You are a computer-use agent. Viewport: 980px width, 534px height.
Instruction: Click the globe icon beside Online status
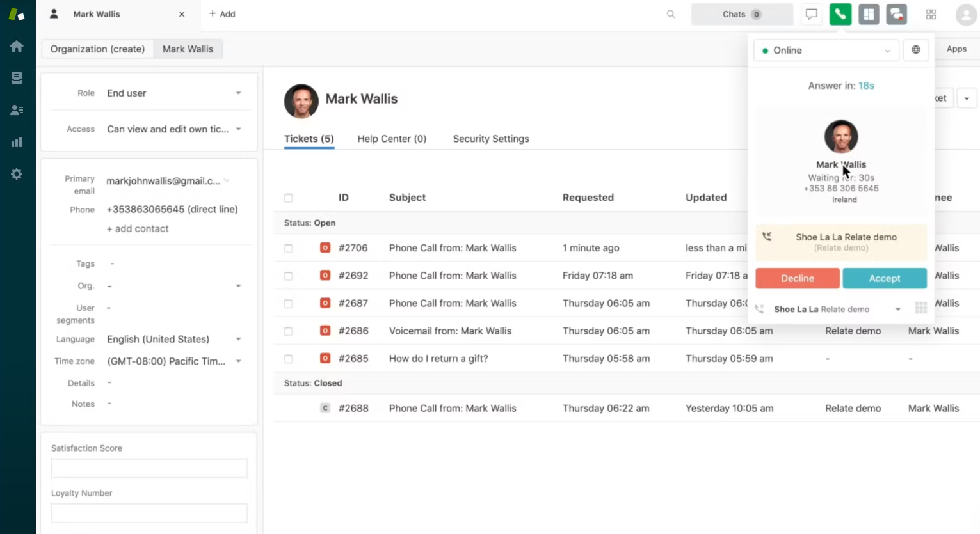(916, 50)
